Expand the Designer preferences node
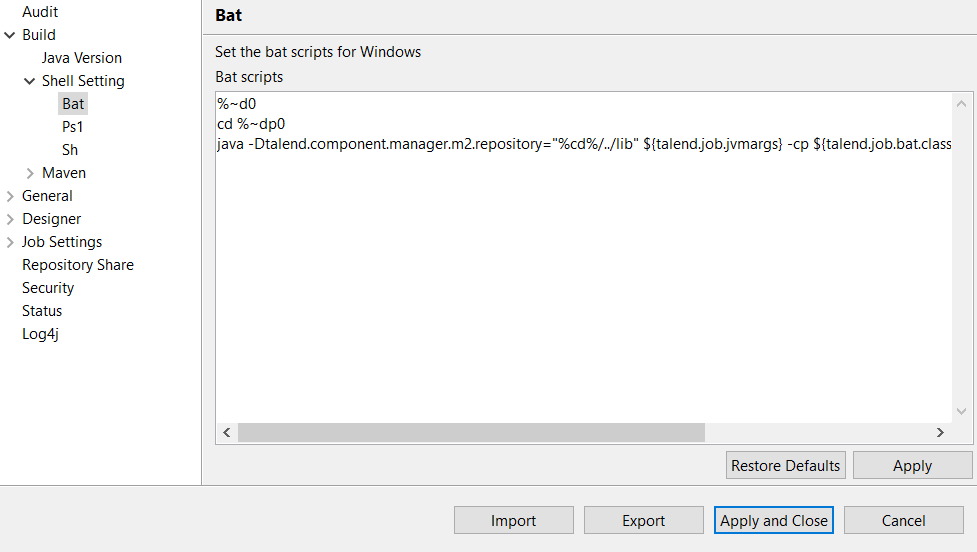The height and width of the screenshot is (552, 977). click(x=10, y=219)
